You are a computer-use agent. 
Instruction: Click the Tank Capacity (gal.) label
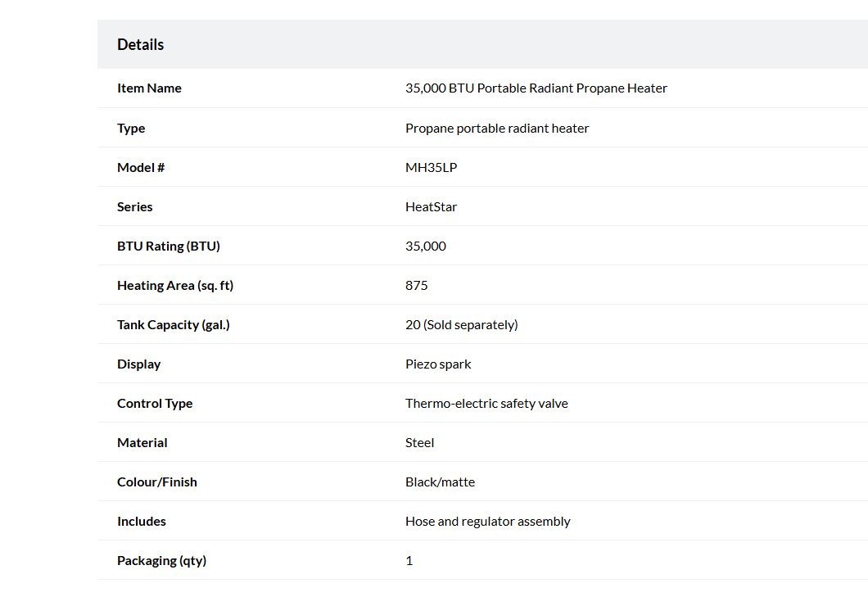[174, 324]
